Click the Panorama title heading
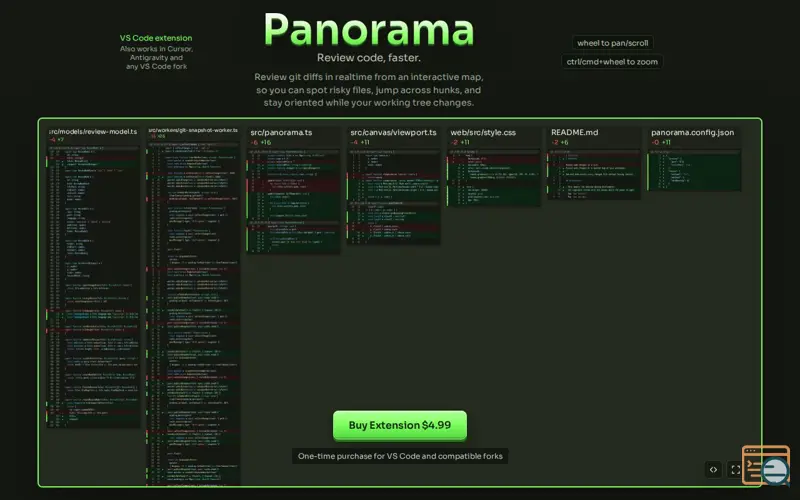The width and height of the screenshot is (800, 500). click(x=369, y=30)
